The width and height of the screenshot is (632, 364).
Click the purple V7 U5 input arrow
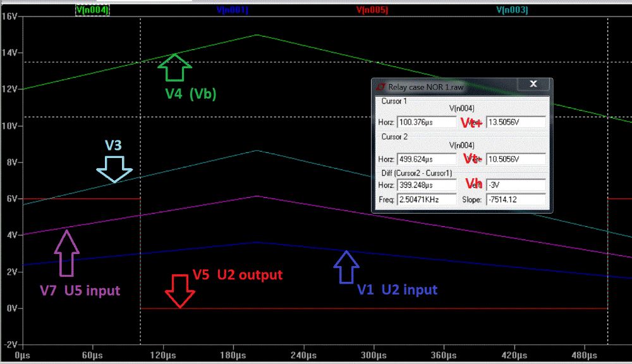tap(66, 253)
